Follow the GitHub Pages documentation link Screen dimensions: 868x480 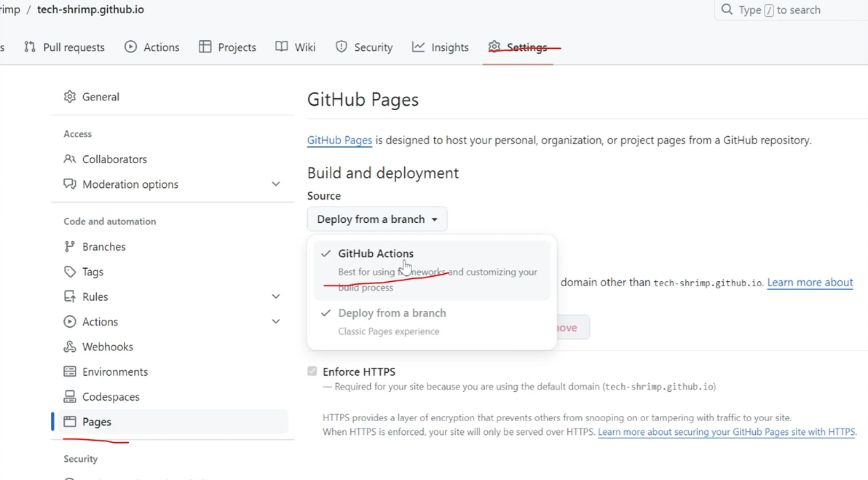click(x=339, y=140)
